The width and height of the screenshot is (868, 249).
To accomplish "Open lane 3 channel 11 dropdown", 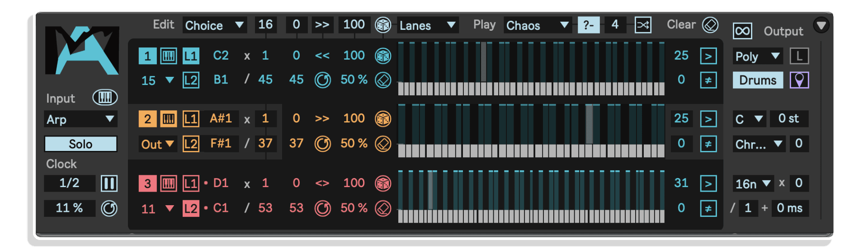I will pyautogui.click(x=157, y=208).
